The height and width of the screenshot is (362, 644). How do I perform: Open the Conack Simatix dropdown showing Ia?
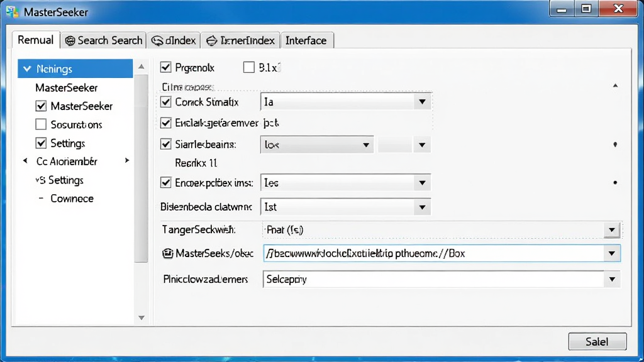coord(345,102)
